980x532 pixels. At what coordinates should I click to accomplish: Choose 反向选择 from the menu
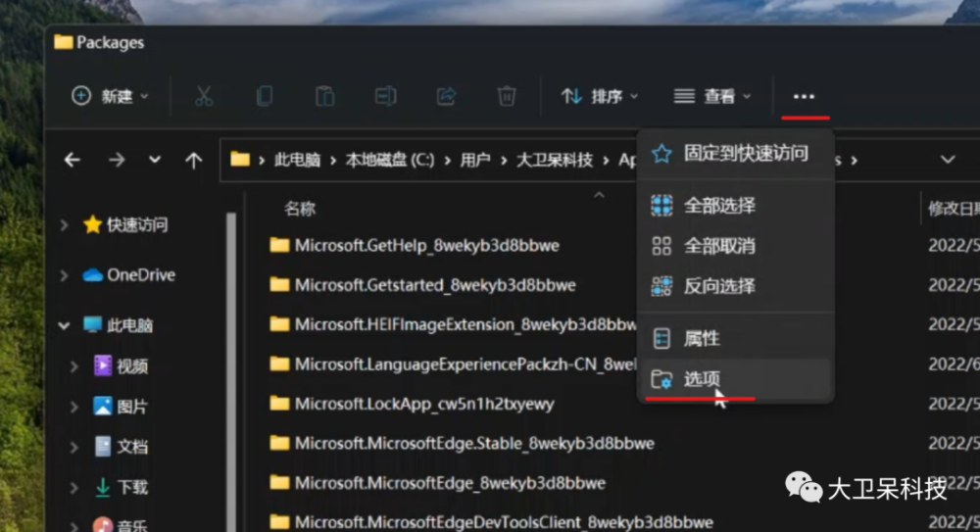[736, 286]
